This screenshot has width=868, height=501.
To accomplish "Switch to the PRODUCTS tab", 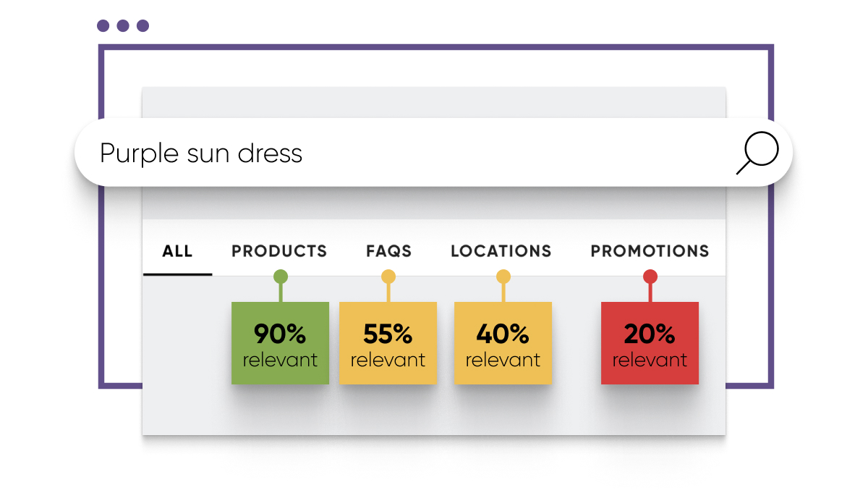I will tap(279, 251).
